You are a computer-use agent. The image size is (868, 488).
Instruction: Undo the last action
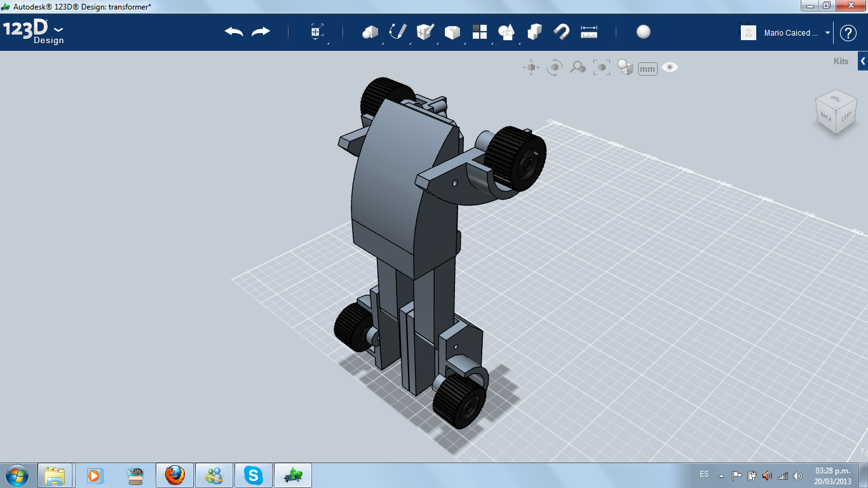234,32
